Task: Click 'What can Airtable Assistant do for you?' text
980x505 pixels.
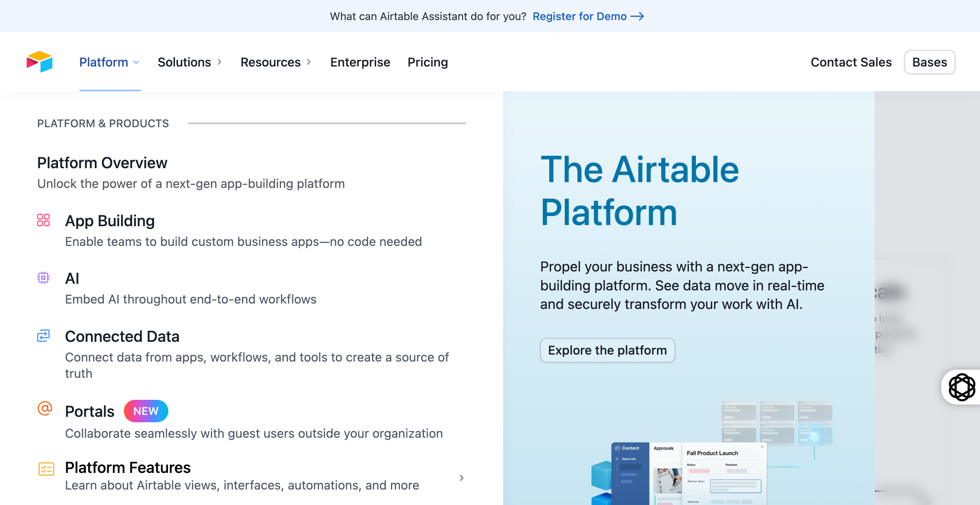Action: [428, 16]
